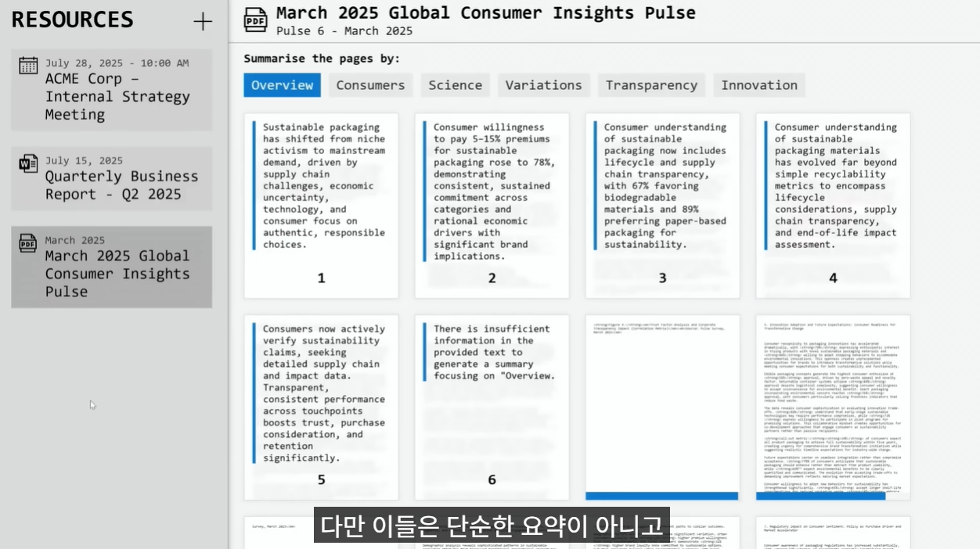
Task: Open page 1 thumbnail about sustainable packaging shift
Action: pyautogui.click(x=321, y=206)
